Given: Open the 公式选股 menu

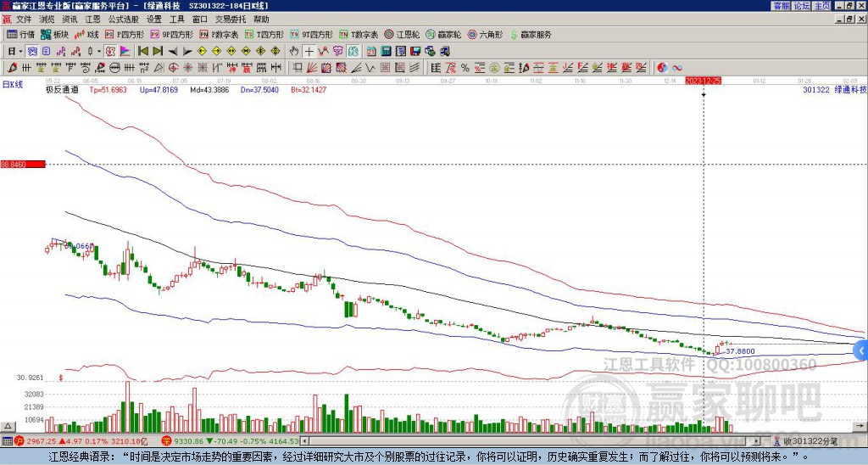Looking at the screenshot, I should [x=124, y=19].
